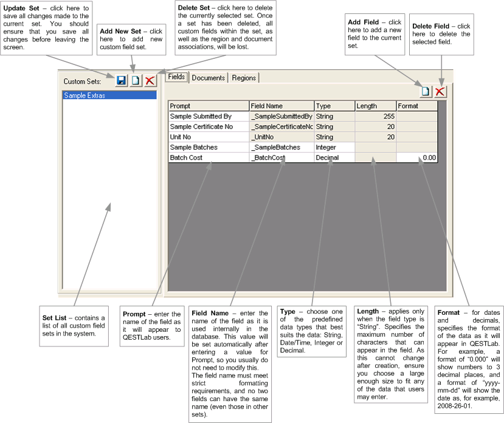Click the Format column header
Screen dimensions: 504x423
point(416,106)
